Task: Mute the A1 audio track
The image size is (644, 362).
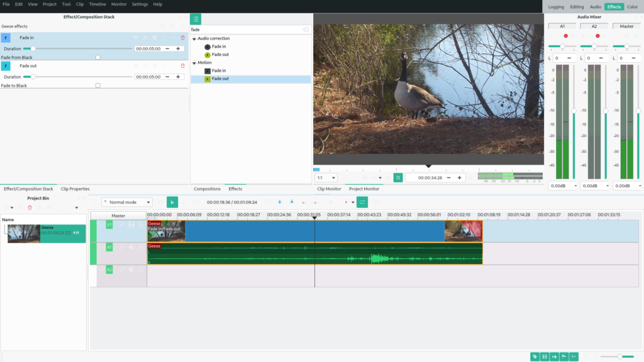Action: tap(131, 248)
